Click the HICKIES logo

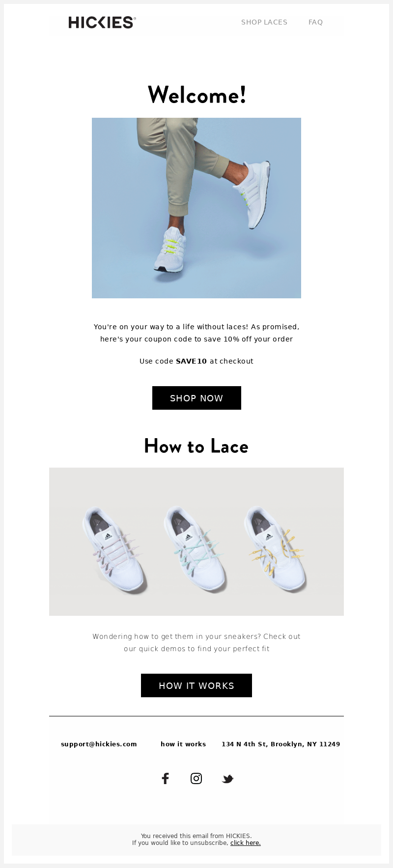(102, 22)
